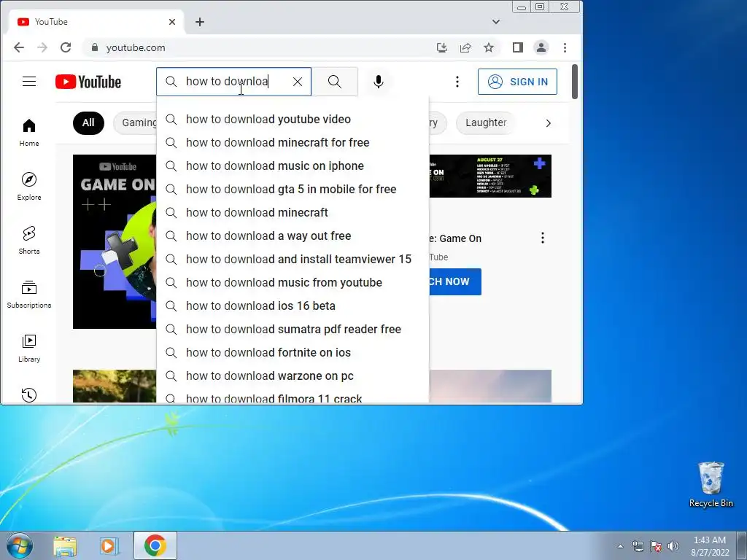
Task: Click the Show desktop strip
Action: tap(742, 545)
